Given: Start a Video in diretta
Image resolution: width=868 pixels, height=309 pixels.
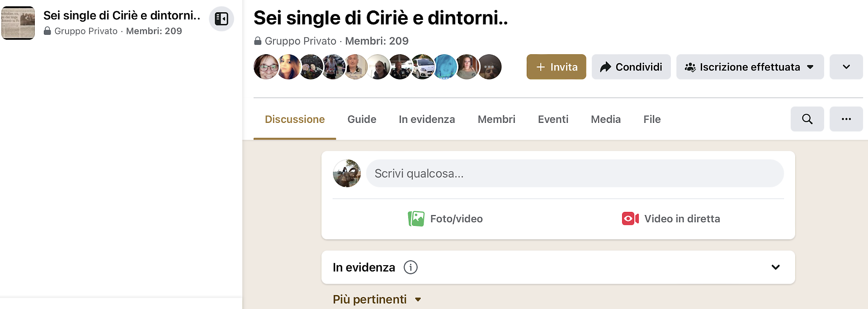Looking at the screenshot, I should point(671,219).
